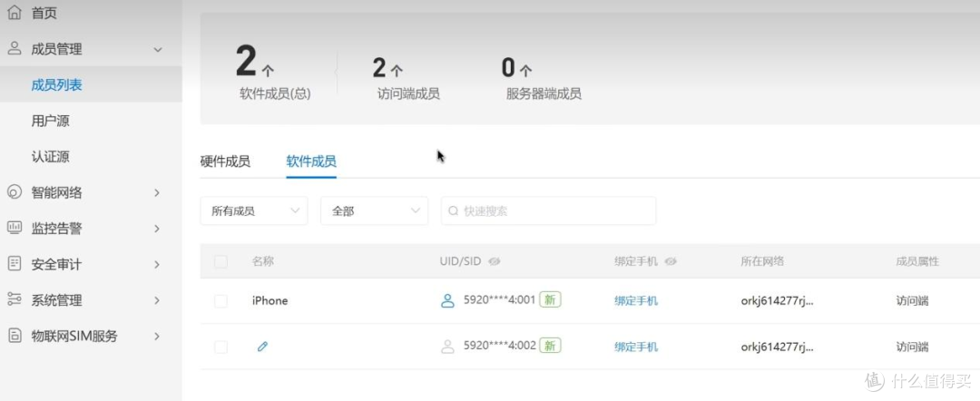980x401 pixels.
Task: Click UID 5920****4:002
Action: [499, 345]
